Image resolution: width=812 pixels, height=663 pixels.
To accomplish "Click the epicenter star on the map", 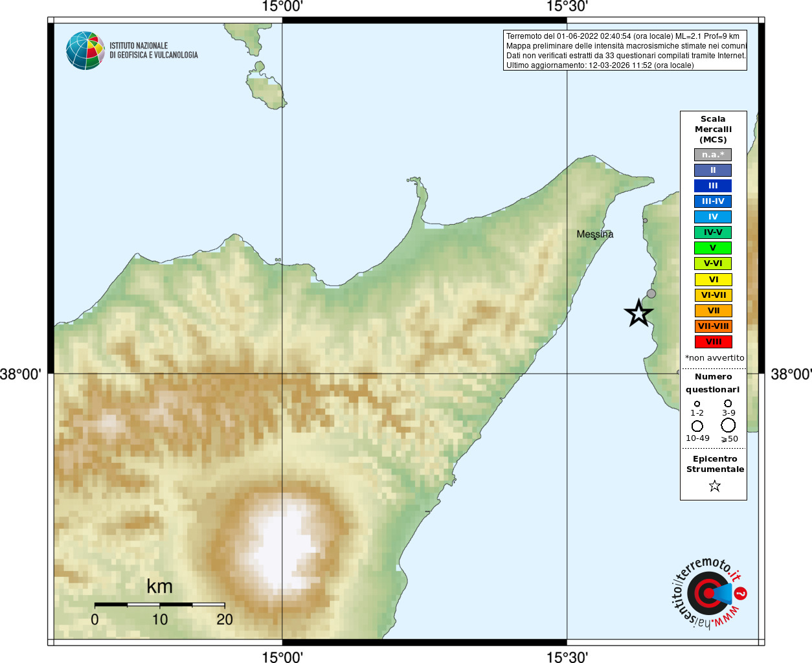I will coord(639,313).
